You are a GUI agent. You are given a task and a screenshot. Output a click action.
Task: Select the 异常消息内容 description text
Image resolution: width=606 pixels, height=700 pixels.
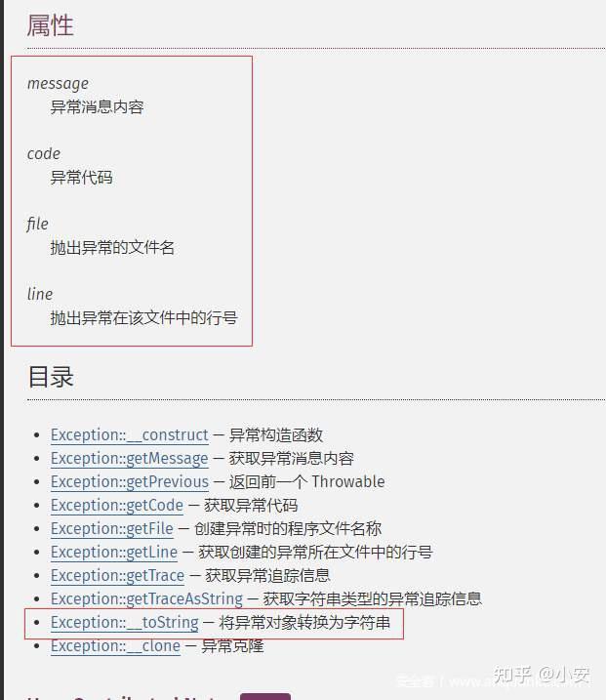coord(97,107)
